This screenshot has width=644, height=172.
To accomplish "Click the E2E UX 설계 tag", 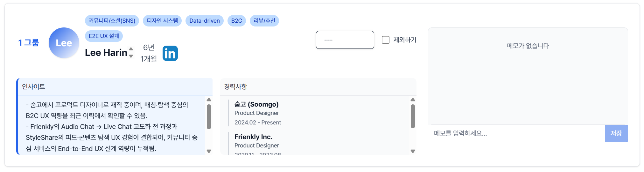I will click(x=104, y=36).
